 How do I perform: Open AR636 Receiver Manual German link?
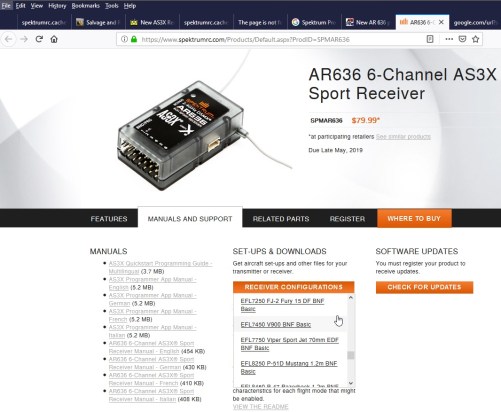[151, 363]
